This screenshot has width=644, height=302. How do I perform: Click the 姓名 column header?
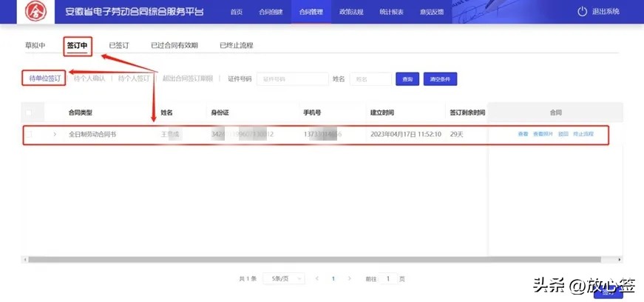[166, 113]
